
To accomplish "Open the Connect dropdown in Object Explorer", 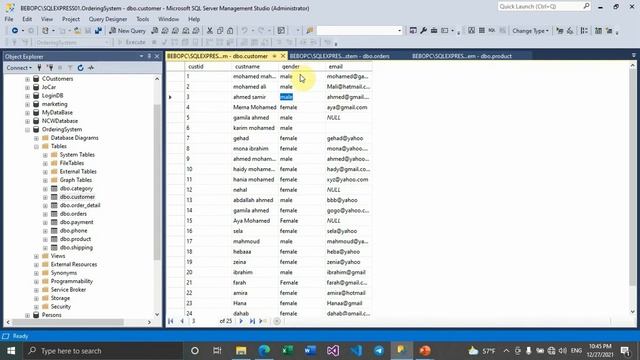I will [x=19, y=68].
